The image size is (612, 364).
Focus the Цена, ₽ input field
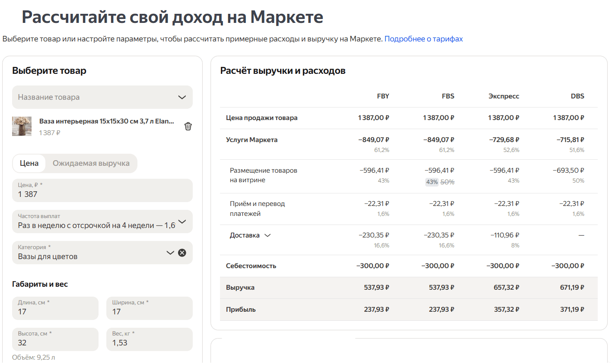click(x=102, y=190)
